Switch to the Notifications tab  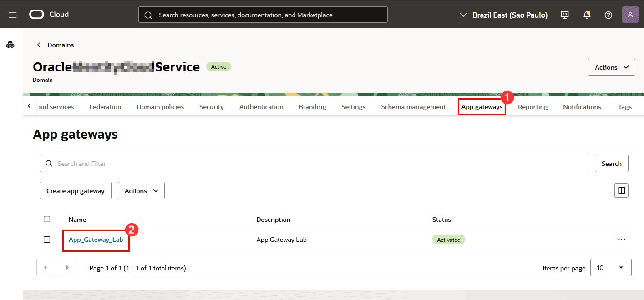pos(582,107)
